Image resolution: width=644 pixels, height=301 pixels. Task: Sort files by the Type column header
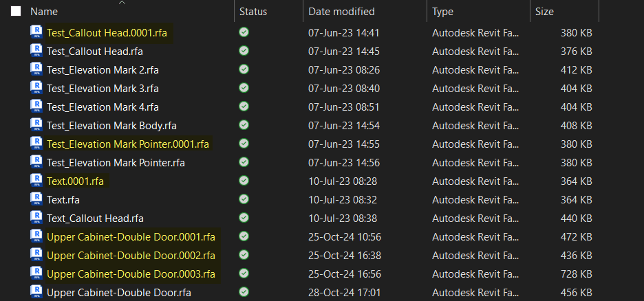tap(442, 12)
